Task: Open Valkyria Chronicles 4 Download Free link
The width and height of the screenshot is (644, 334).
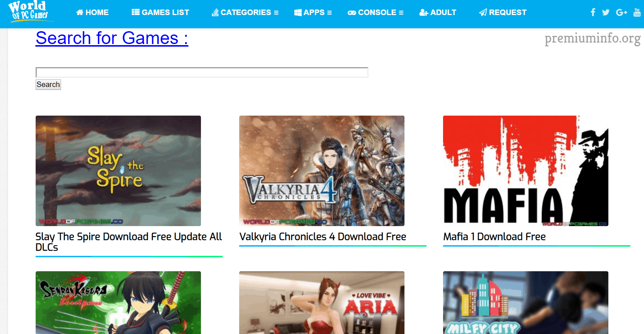Action: coord(323,237)
